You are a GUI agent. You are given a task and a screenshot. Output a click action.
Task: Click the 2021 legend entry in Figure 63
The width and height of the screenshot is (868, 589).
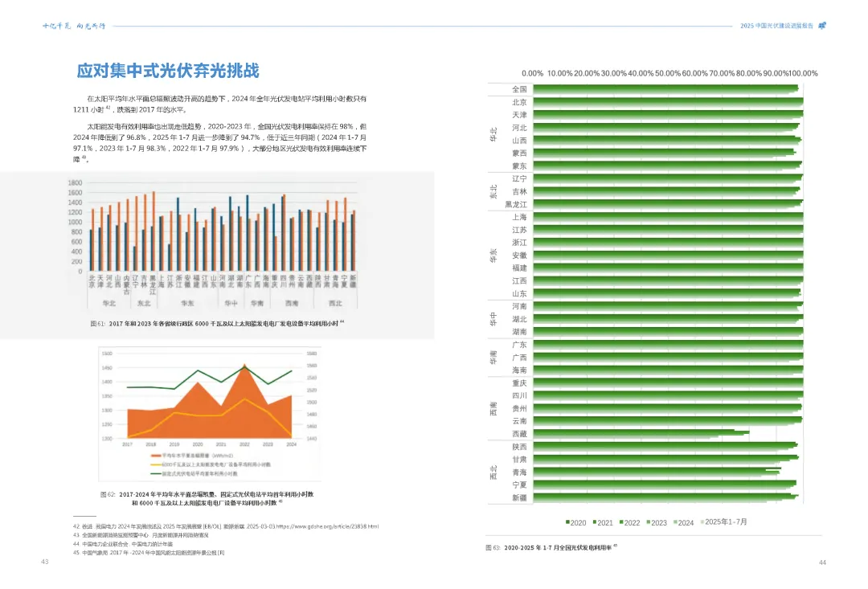(602, 522)
